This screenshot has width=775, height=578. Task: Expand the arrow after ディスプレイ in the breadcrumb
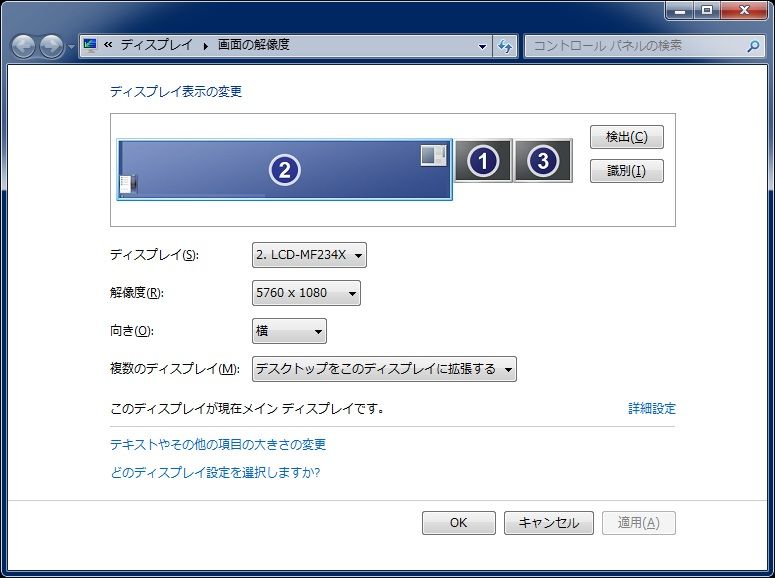205,46
